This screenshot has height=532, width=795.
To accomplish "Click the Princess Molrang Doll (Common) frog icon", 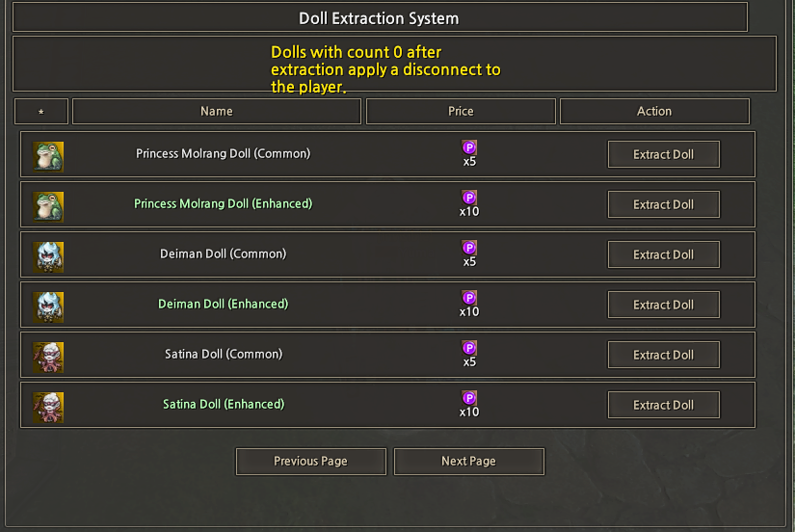I will coord(48,155).
